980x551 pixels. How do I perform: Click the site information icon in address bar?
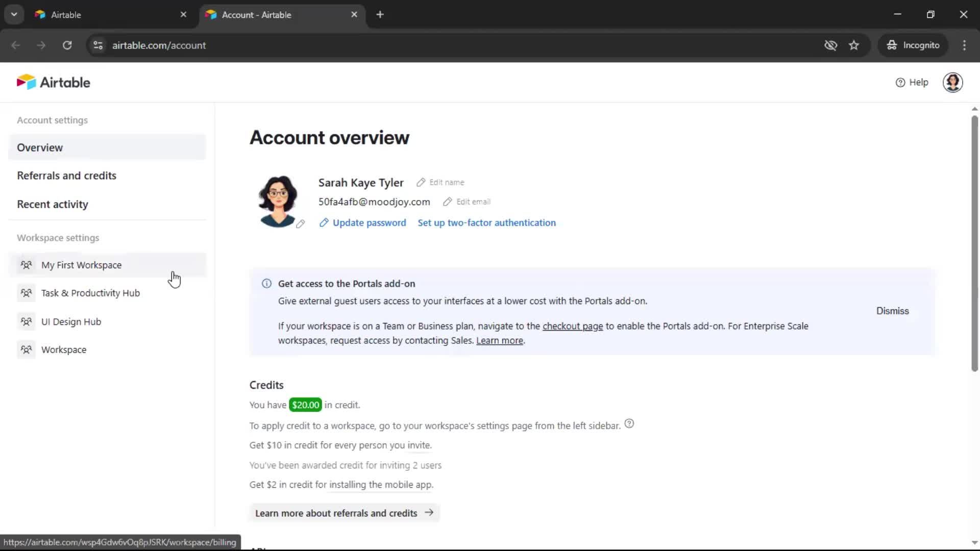[x=98, y=45]
